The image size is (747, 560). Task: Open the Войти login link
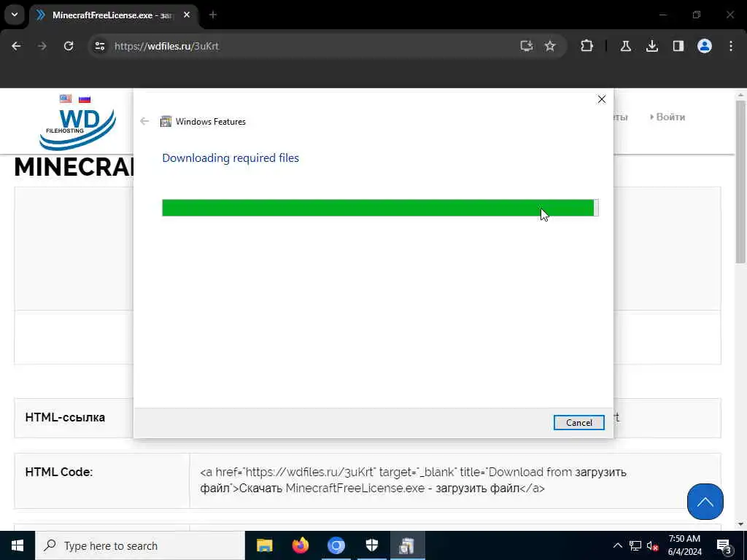coord(667,117)
